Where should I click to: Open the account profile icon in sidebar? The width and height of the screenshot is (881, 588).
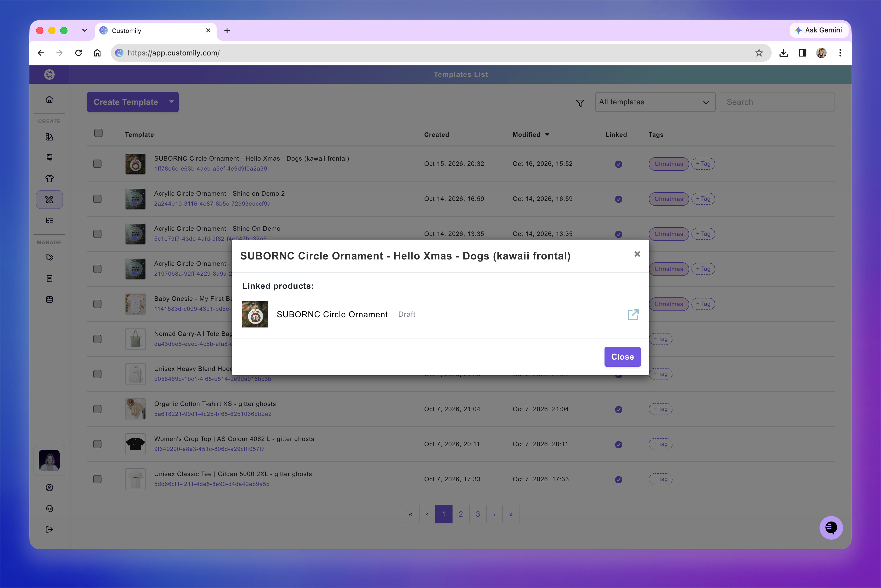(49, 488)
